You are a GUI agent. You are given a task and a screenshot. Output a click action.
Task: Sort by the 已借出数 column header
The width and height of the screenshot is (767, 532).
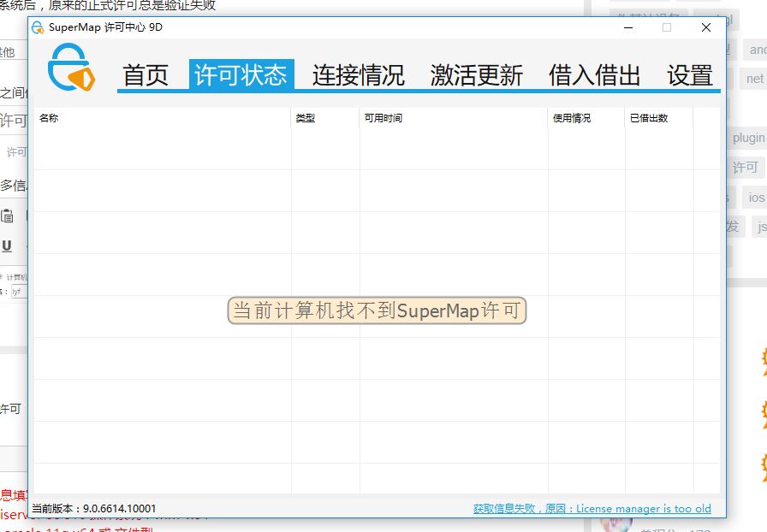tap(659, 118)
